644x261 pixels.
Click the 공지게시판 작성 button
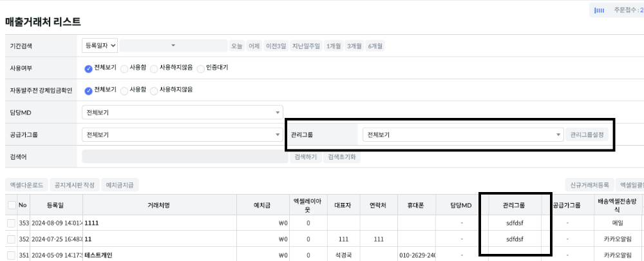[75, 185]
